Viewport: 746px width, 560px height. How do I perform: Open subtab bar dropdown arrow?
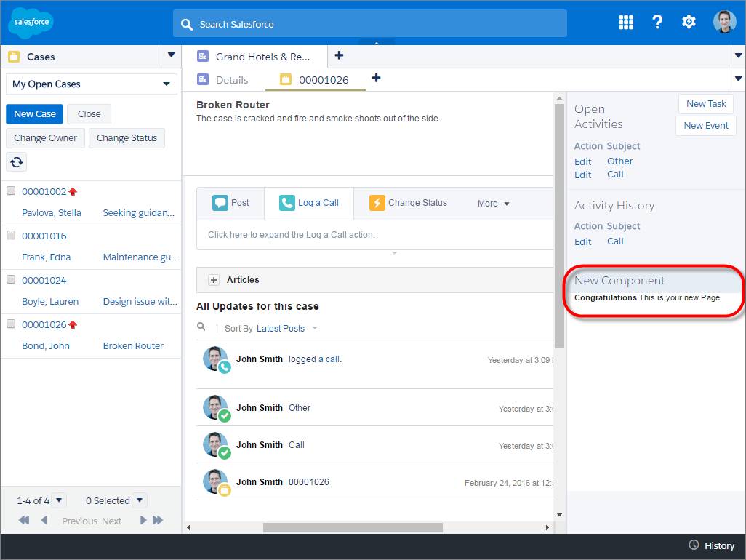pyautogui.click(x=738, y=79)
